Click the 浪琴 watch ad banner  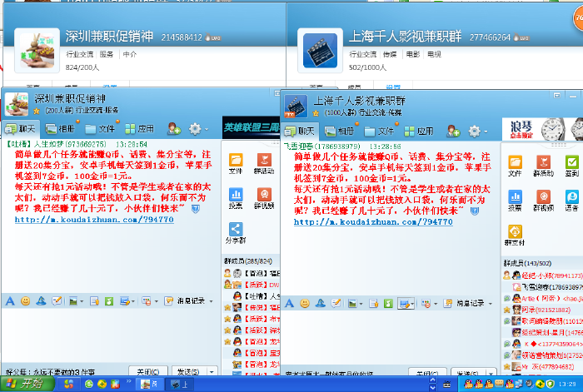pyautogui.click(x=542, y=129)
